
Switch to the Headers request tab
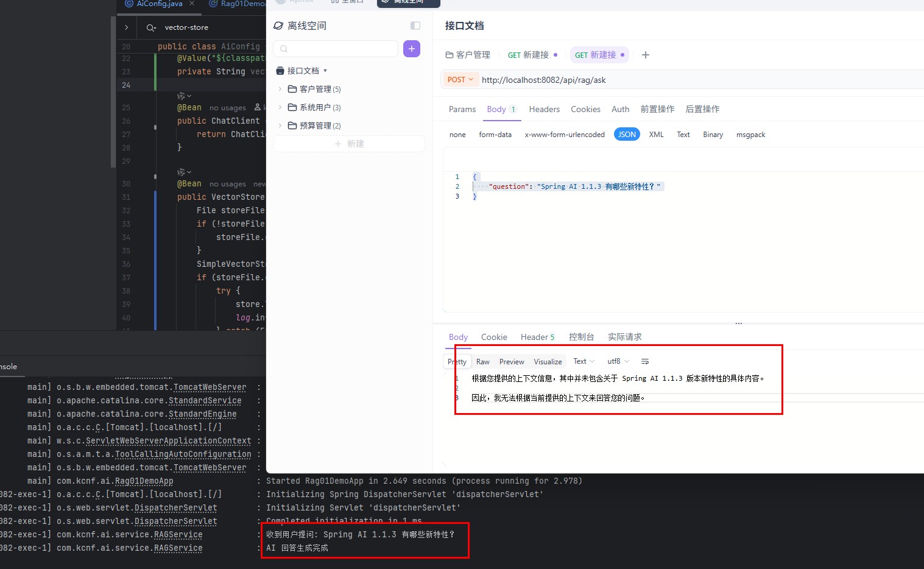(544, 109)
